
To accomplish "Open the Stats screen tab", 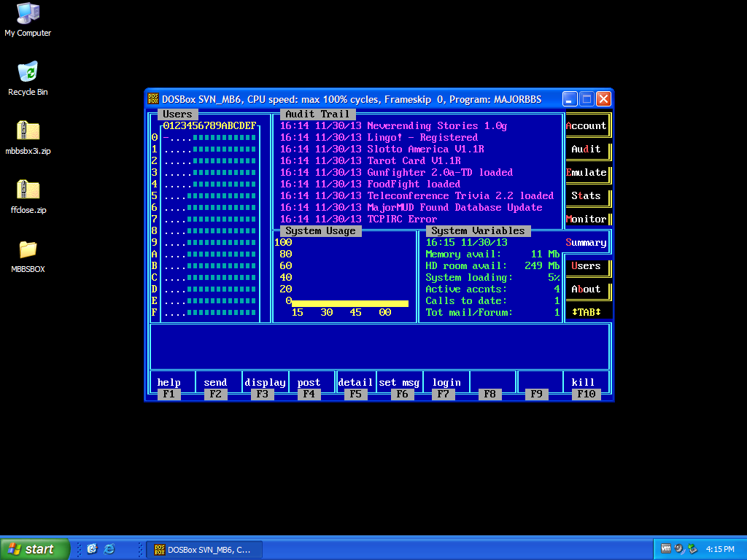I will [587, 196].
